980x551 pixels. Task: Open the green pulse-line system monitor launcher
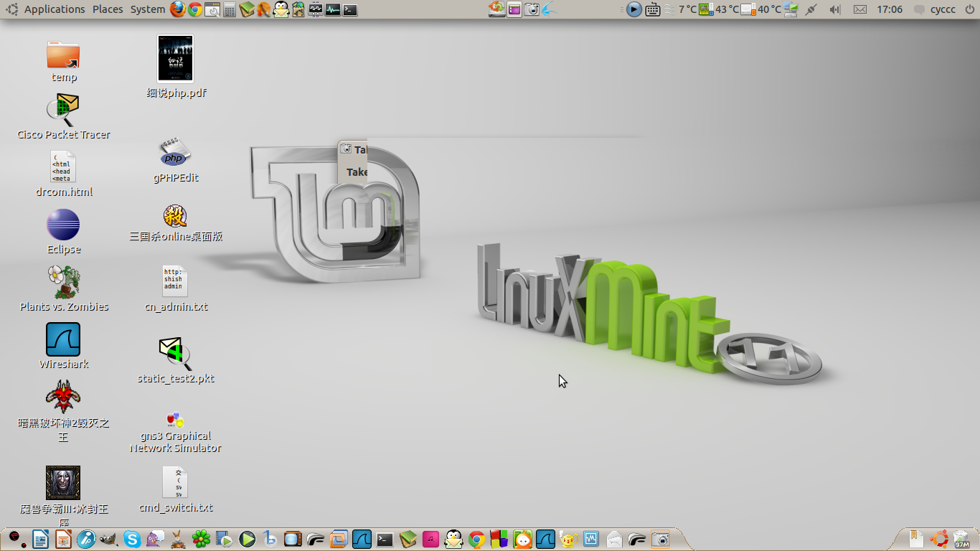pyautogui.click(x=333, y=9)
